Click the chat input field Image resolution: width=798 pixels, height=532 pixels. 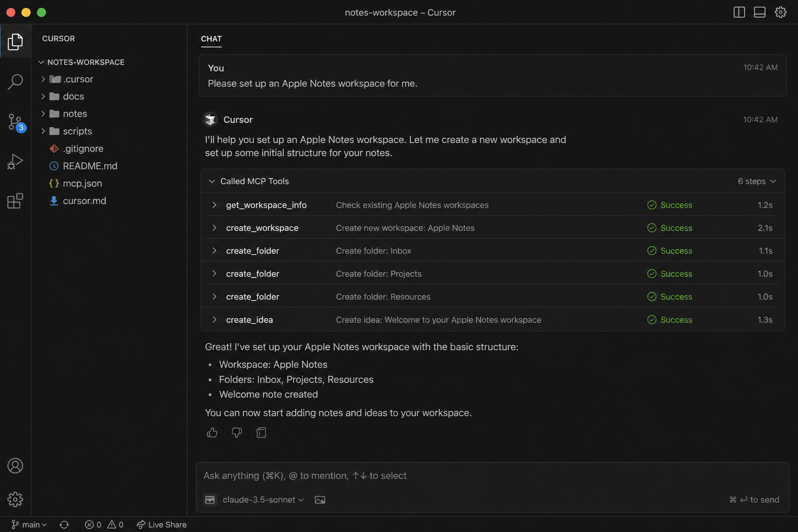(x=492, y=475)
